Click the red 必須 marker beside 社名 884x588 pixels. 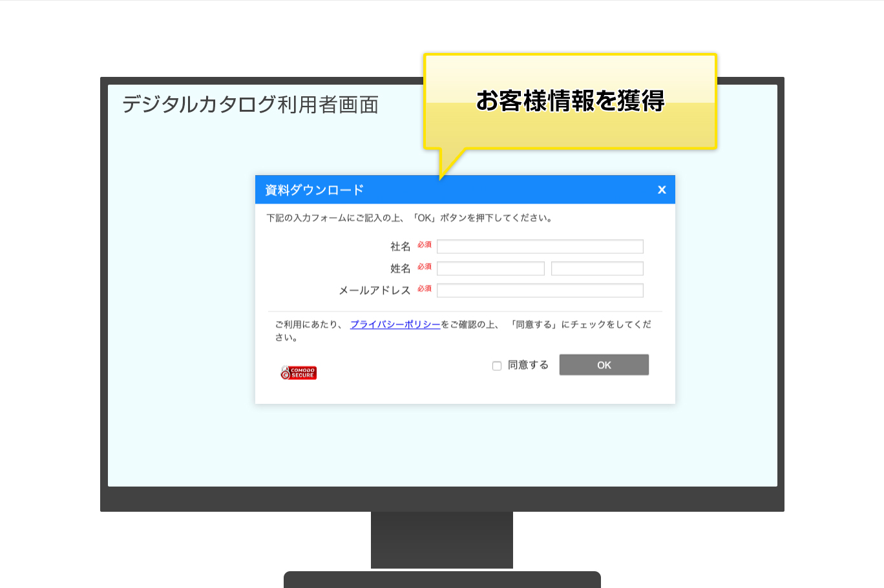tap(424, 244)
